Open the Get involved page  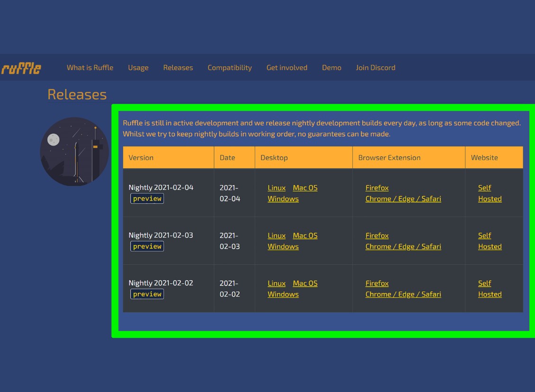[287, 68]
